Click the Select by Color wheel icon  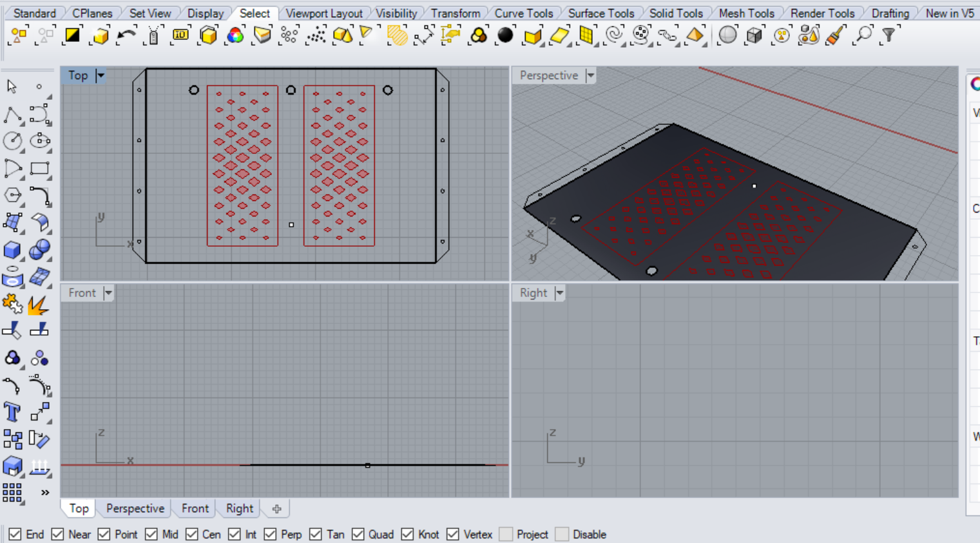click(235, 35)
